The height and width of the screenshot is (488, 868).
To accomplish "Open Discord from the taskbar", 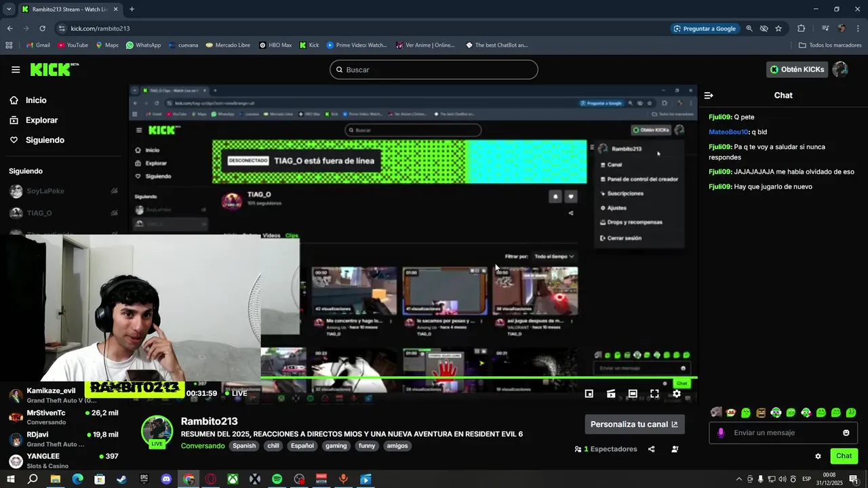I will pos(166,479).
